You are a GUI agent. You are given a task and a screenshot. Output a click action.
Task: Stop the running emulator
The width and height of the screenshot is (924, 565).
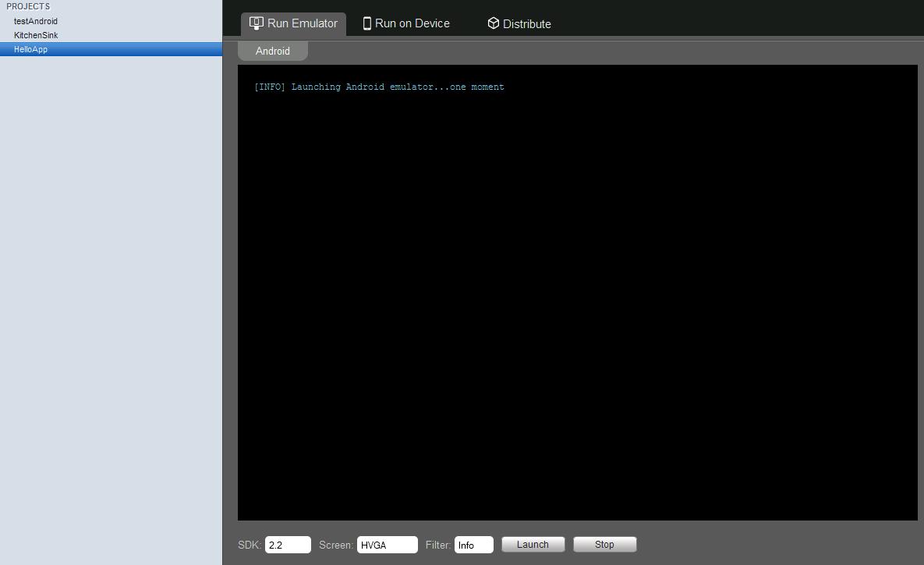tap(604, 545)
